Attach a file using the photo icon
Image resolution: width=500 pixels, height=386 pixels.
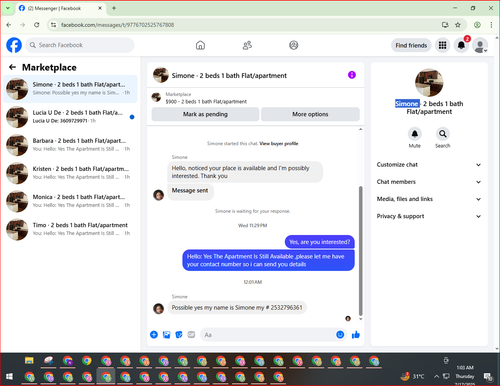[166, 335]
